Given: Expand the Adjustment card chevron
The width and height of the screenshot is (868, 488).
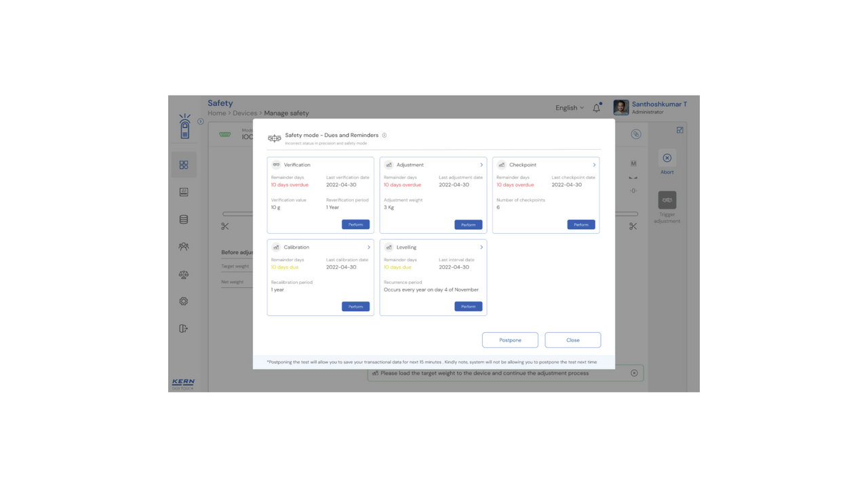Looking at the screenshot, I should (x=481, y=165).
